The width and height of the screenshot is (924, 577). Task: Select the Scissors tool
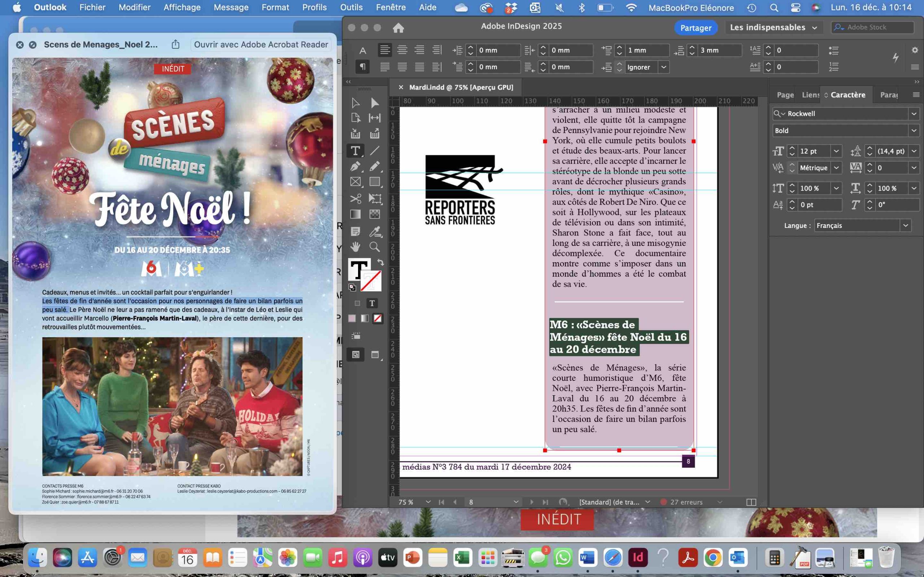pyautogui.click(x=355, y=198)
